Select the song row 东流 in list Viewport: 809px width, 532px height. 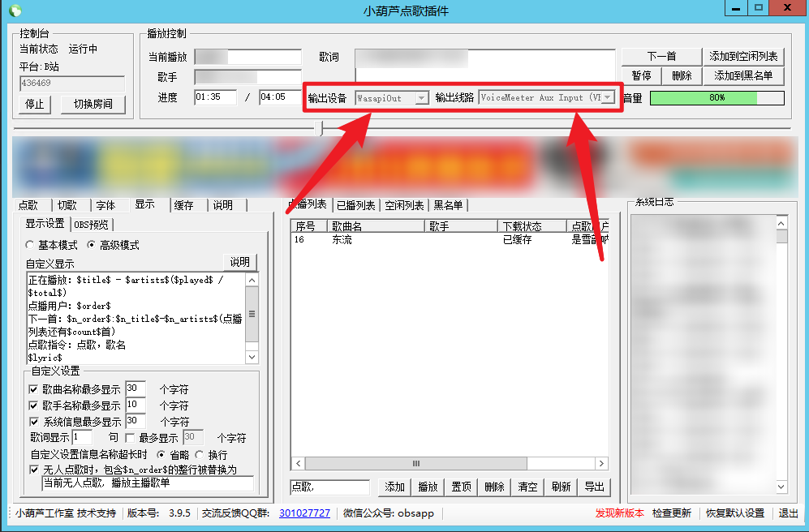342,240
